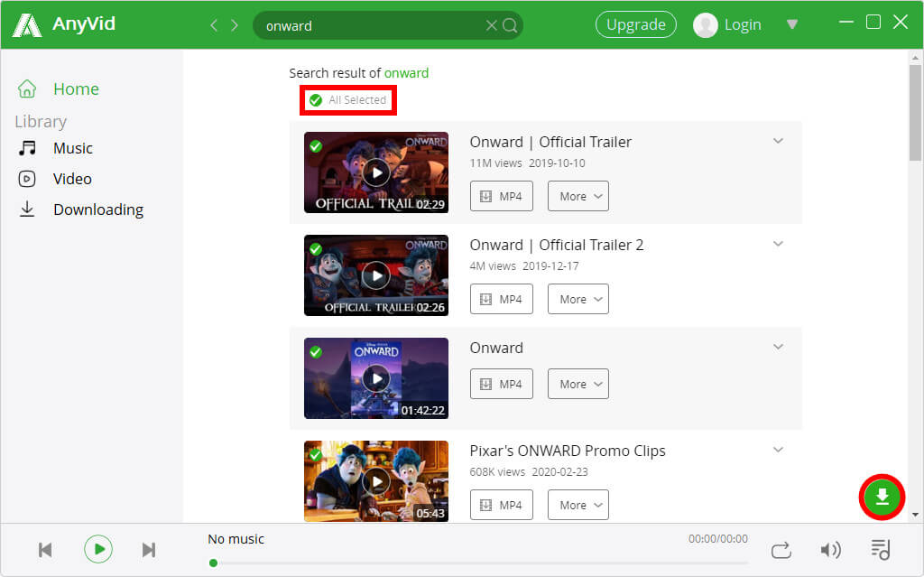Click the scrollbar up arrow
The image size is (924, 577).
pos(915,58)
